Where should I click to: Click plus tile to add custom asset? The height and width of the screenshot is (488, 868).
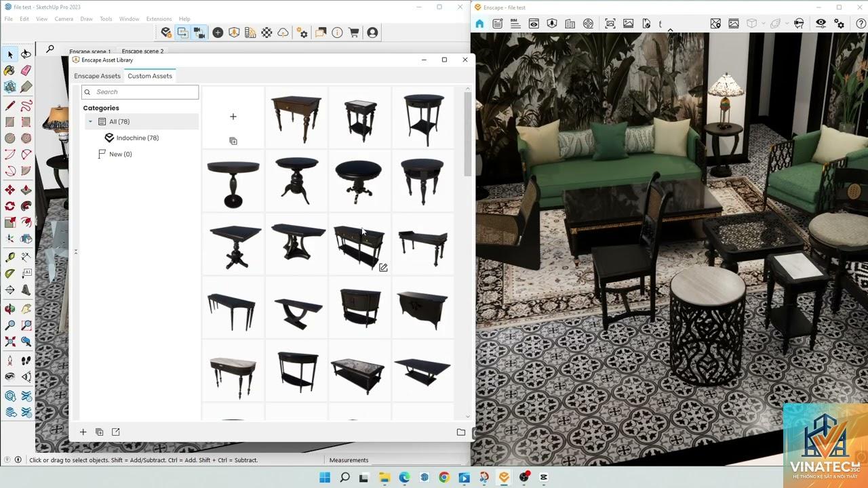pos(233,117)
